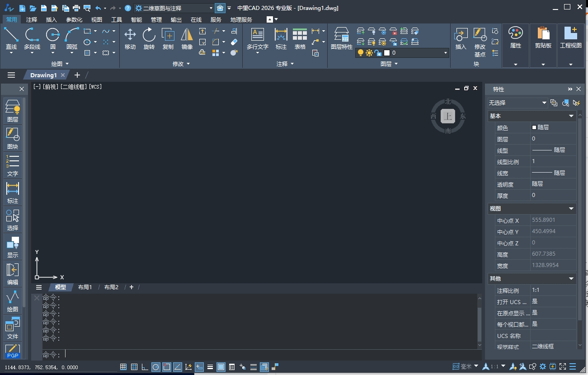Open Layer Properties (图层特性) manager

click(342, 38)
